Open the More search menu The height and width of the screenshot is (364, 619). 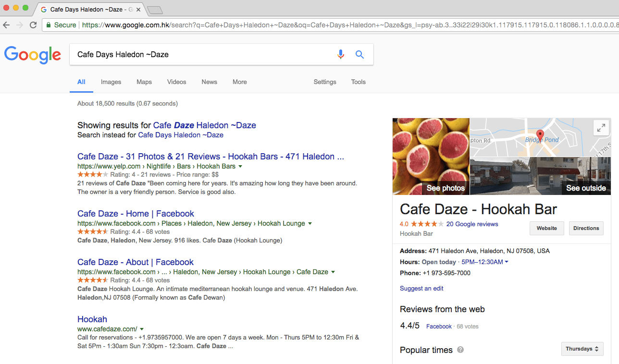[x=240, y=82]
